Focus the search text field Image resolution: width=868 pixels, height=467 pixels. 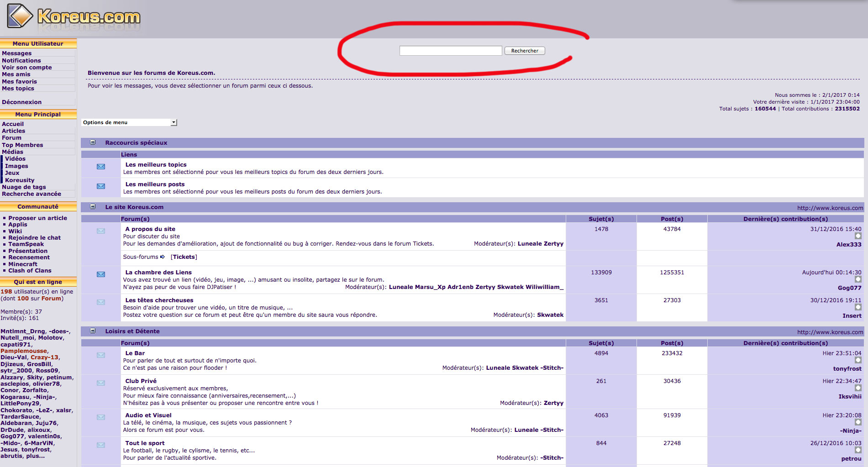(450, 51)
